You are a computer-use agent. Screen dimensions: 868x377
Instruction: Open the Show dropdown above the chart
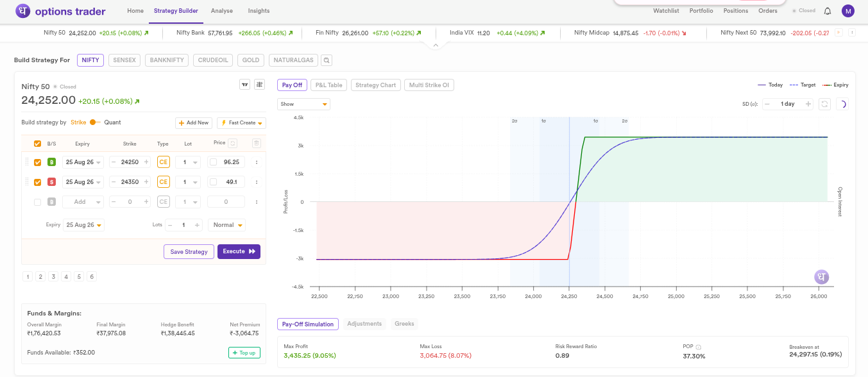coord(303,104)
